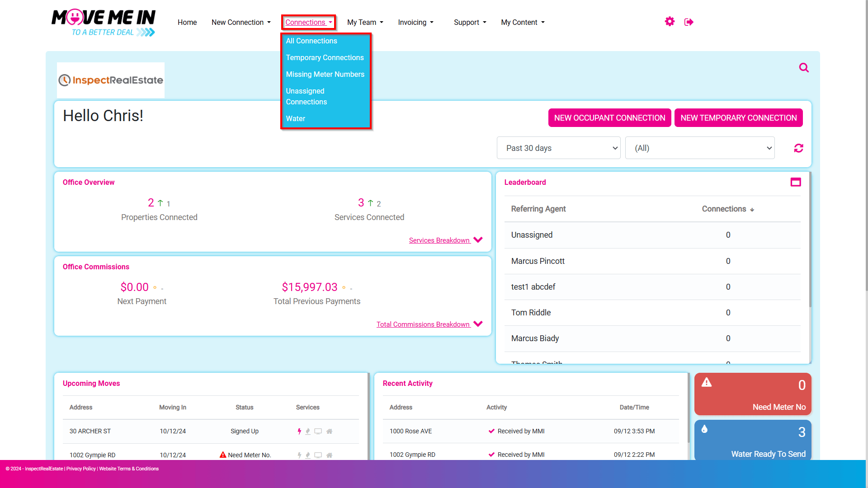The height and width of the screenshot is (488, 868).
Task: Maximize Leaderboard with the window icon
Action: (796, 182)
